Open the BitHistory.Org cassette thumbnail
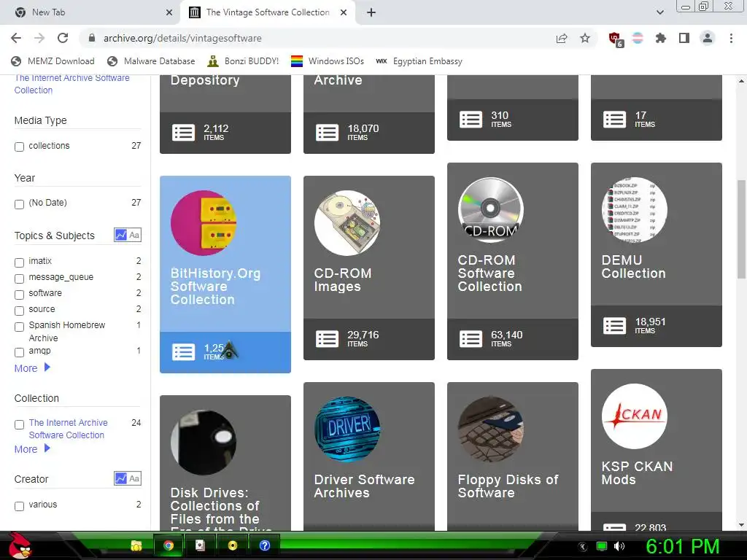Viewport: 747px width, 560px height. [204, 223]
